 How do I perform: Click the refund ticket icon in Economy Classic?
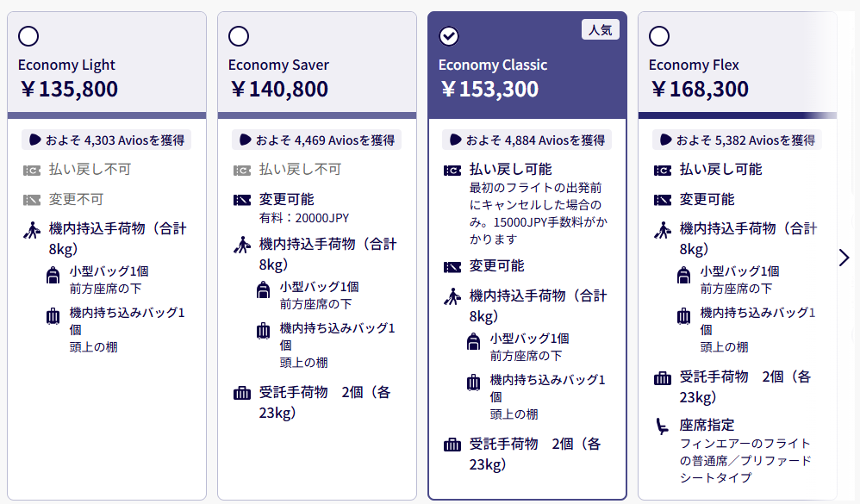[452, 171]
